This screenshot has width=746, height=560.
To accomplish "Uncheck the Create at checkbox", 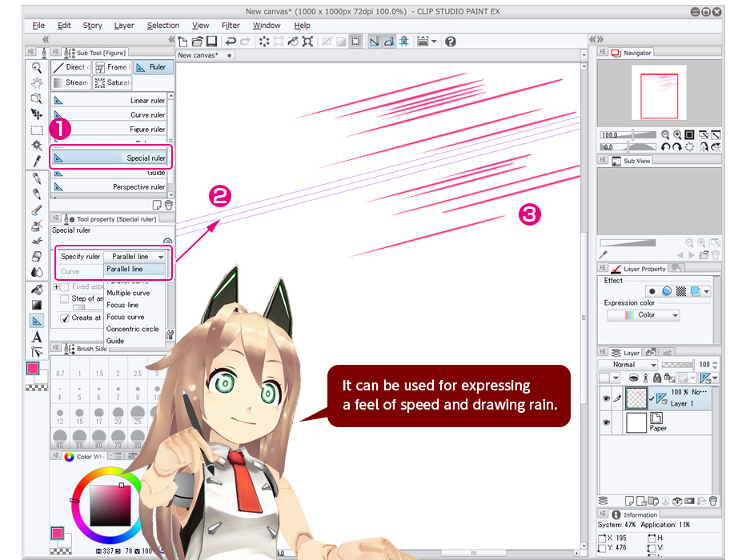I will point(65,318).
